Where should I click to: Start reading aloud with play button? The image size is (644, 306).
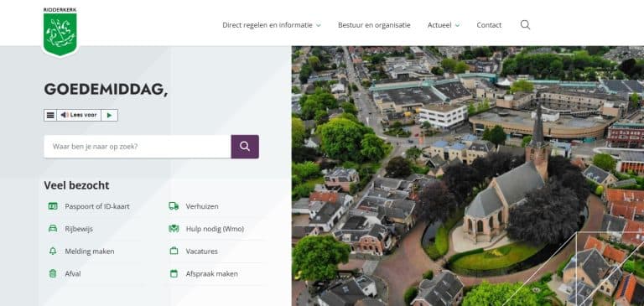click(109, 116)
